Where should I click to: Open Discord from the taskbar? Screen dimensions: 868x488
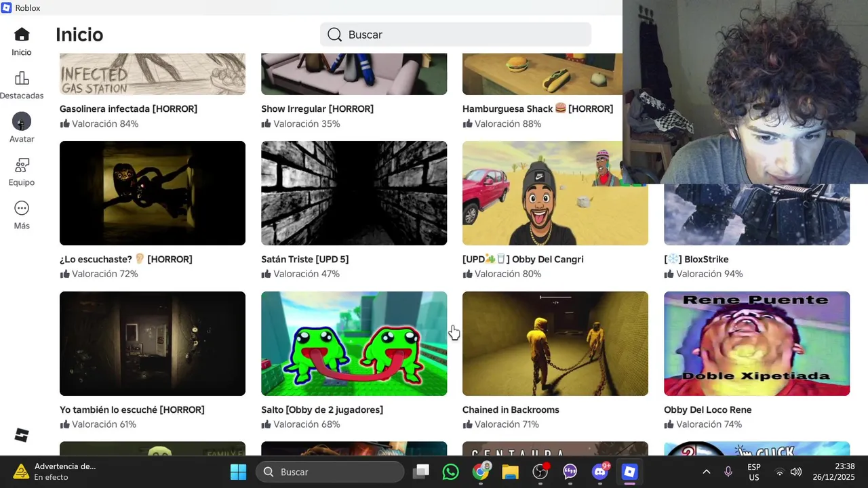(600, 472)
